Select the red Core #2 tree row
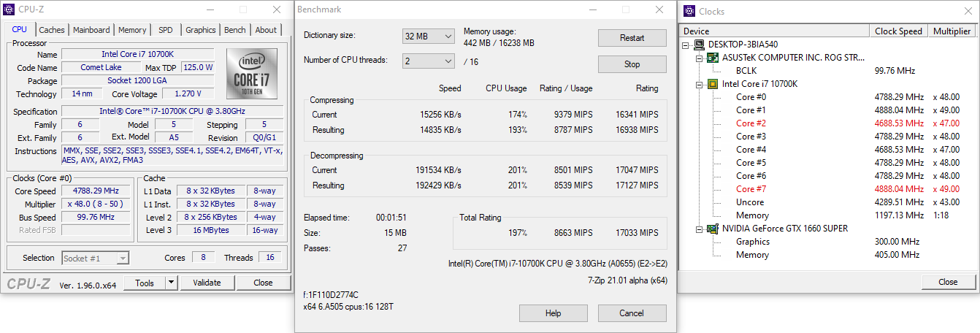 tap(751, 123)
